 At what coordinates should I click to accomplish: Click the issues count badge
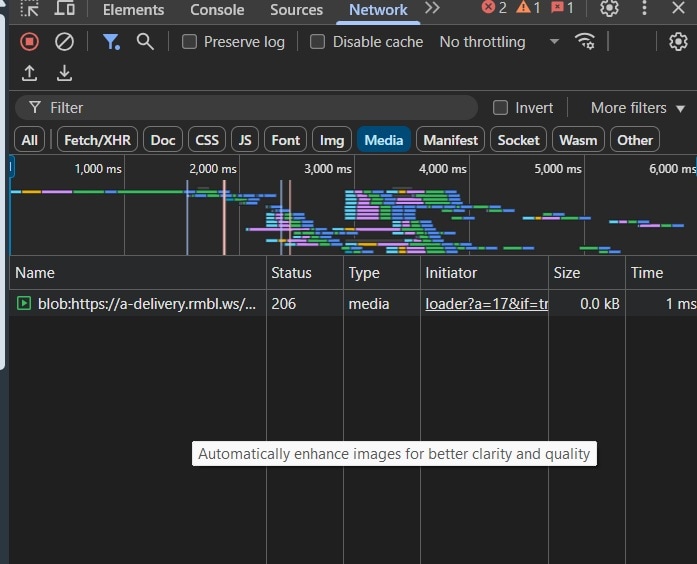[562, 8]
